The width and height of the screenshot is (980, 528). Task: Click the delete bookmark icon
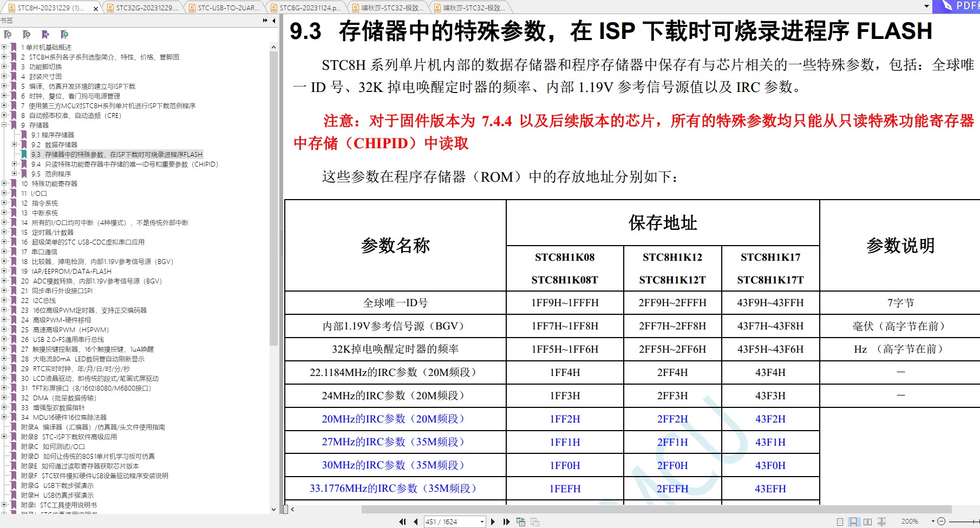click(x=8, y=35)
